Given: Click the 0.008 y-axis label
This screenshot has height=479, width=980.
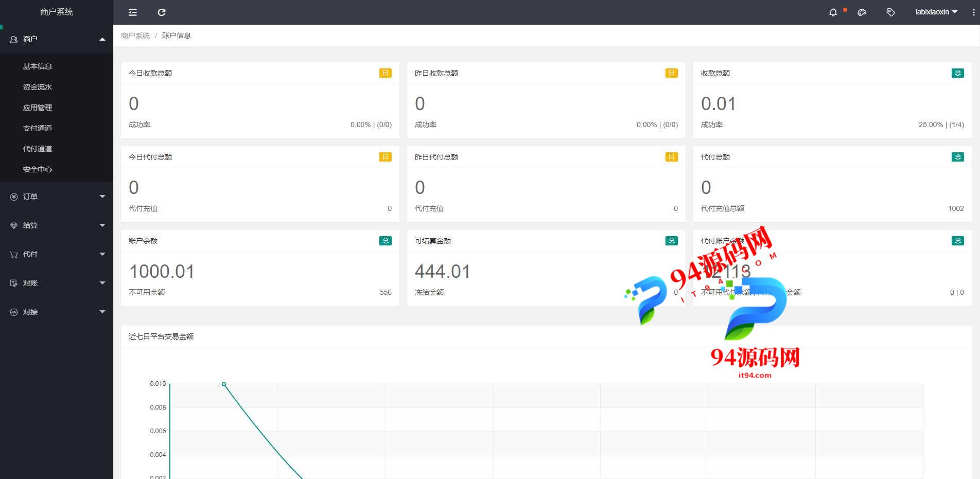Looking at the screenshot, I should coord(158,407).
